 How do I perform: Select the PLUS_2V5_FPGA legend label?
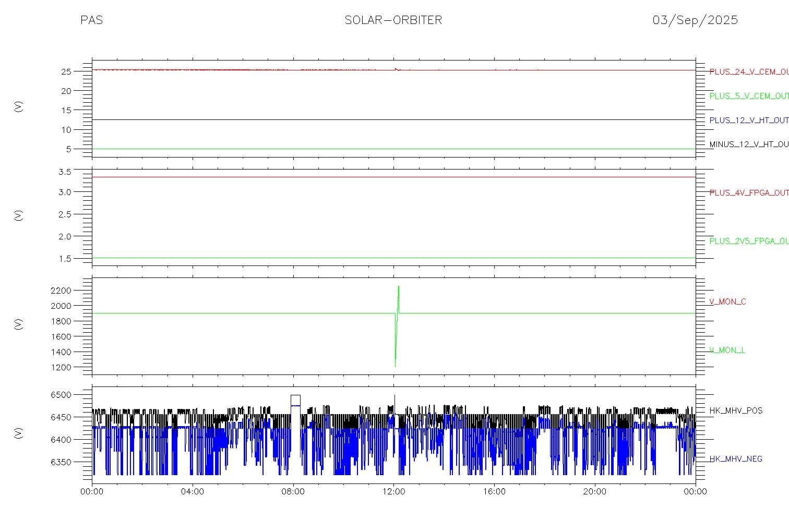point(749,241)
